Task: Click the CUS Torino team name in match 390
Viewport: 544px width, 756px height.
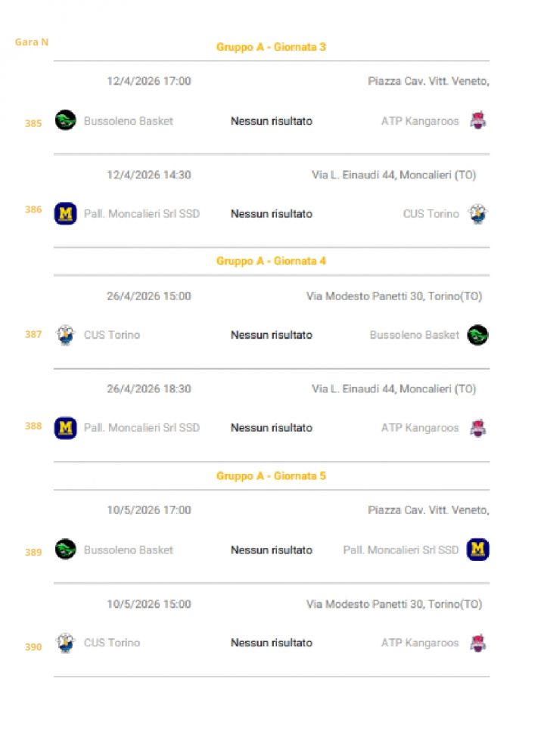Action: coord(112,643)
